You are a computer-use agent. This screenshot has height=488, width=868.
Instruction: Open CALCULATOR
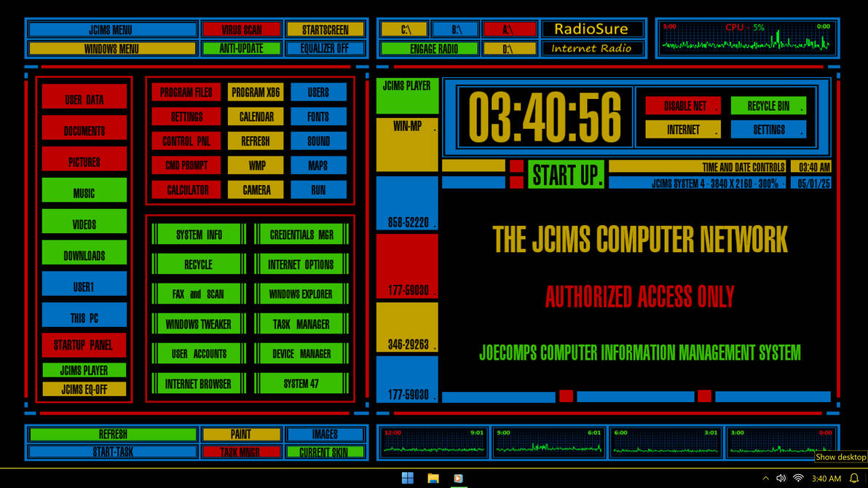tap(186, 189)
